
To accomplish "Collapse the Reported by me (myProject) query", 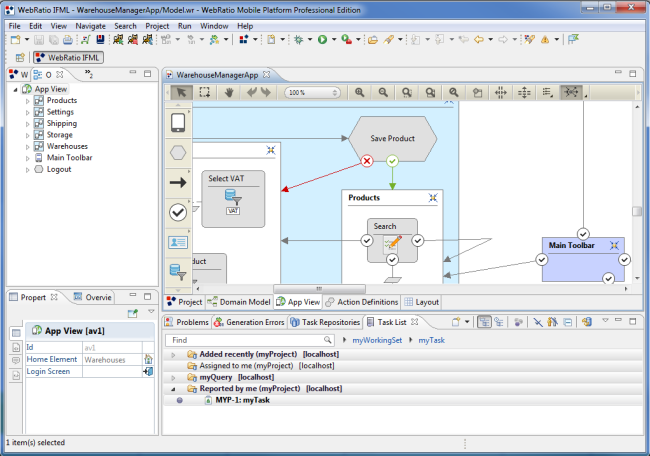I will (173, 389).
